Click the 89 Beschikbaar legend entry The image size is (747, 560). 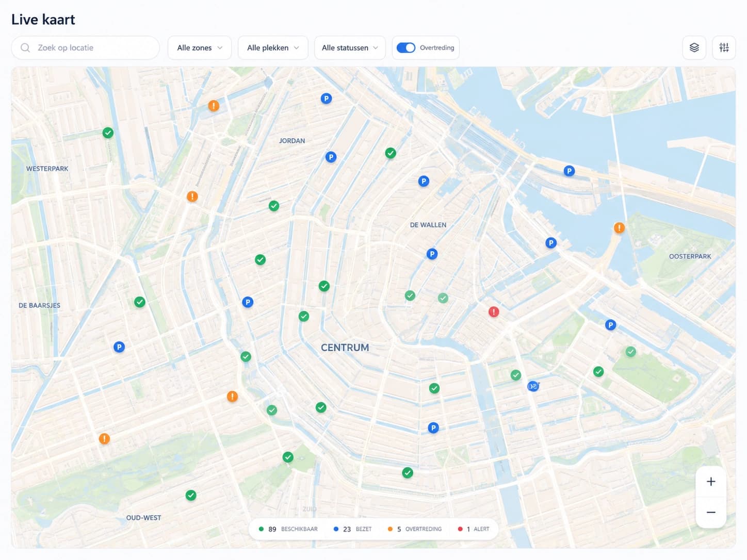click(288, 529)
